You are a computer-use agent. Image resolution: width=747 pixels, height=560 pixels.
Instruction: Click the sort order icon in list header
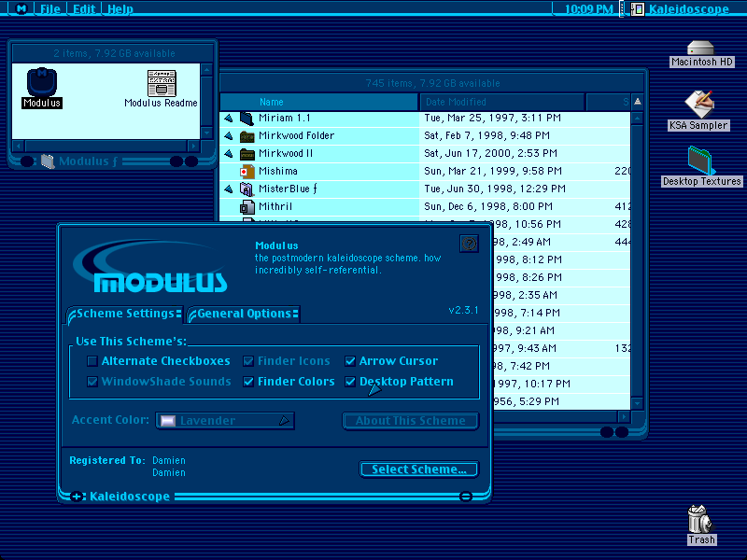click(638, 102)
